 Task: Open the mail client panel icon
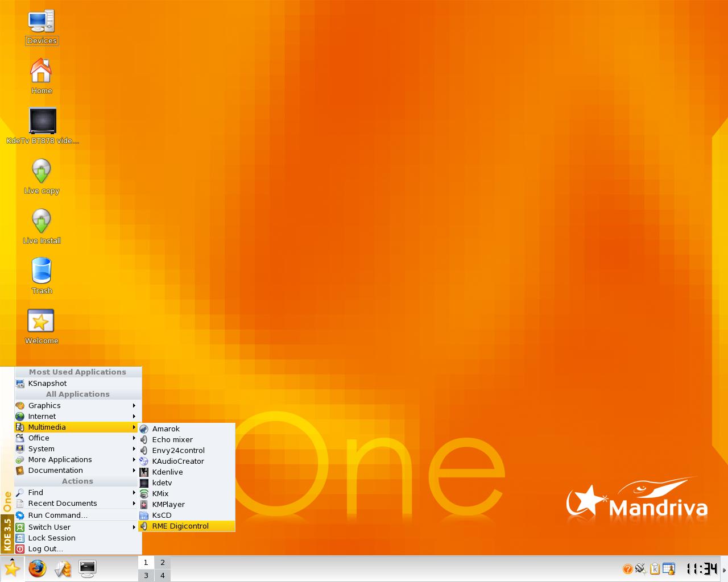(x=63, y=568)
